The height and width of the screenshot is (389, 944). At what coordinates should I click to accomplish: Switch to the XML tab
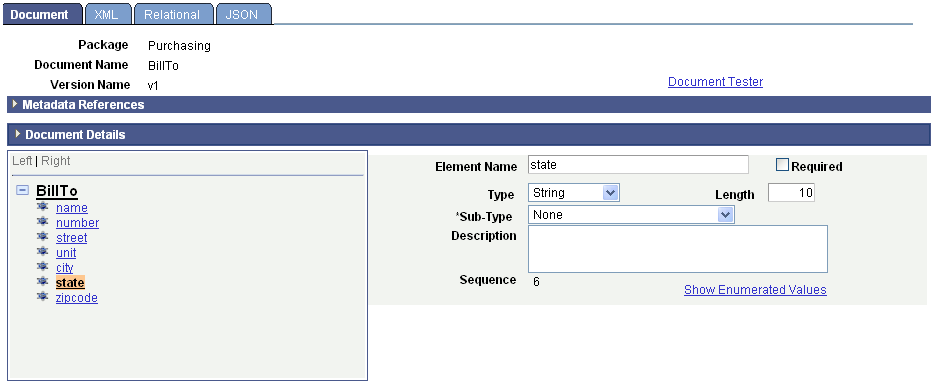tap(107, 14)
